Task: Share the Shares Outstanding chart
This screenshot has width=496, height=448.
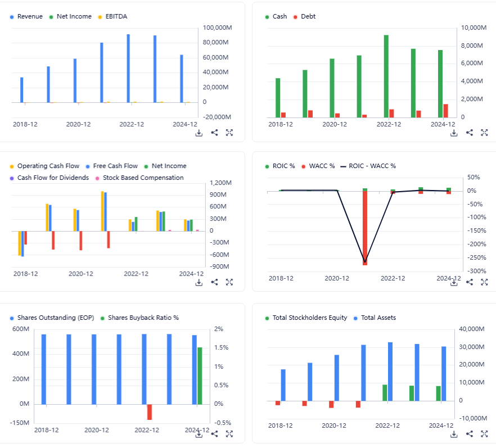Action: tap(214, 434)
